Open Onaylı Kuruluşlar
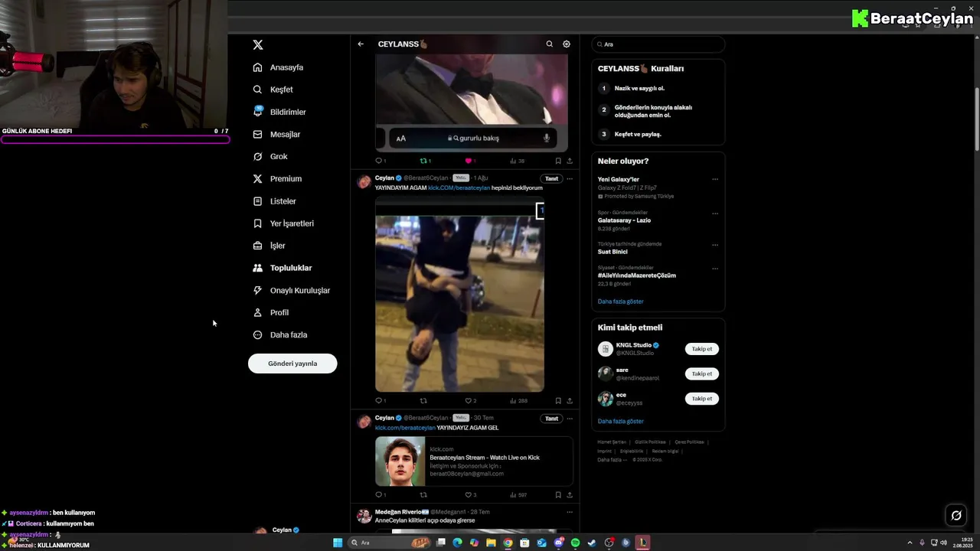The image size is (980, 551). click(292, 290)
